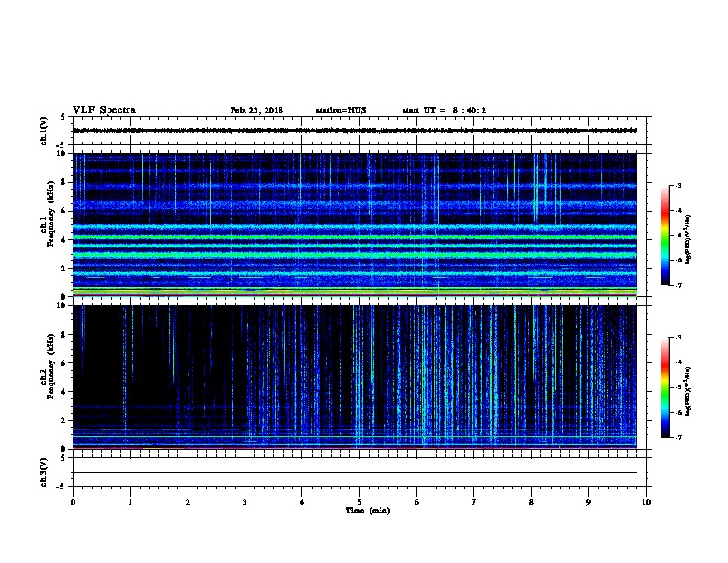
Task: Click the time-axis tick label "9"
Action: (x=588, y=502)
